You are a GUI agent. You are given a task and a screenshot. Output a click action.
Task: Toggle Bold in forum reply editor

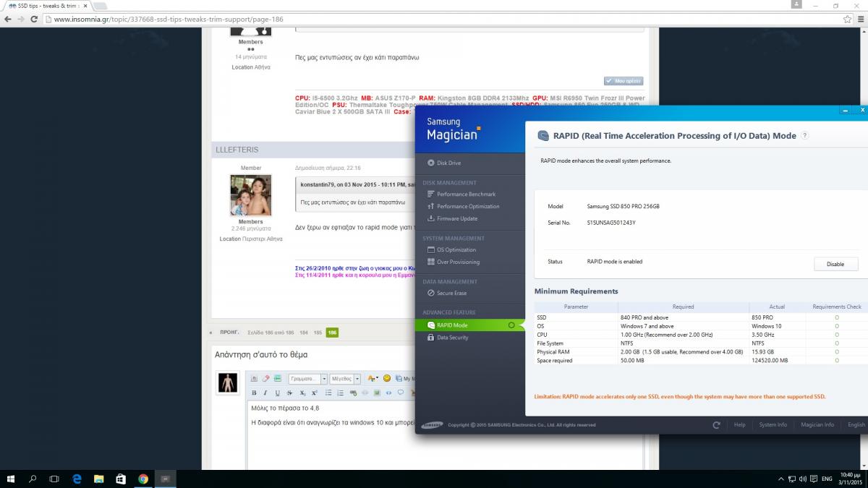pos(254,393)
